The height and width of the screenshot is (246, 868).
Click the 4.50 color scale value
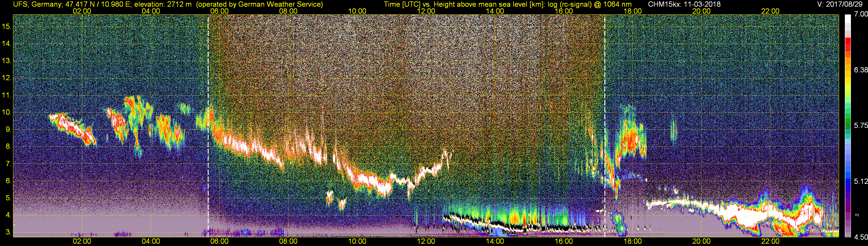(x=861, y=237)
